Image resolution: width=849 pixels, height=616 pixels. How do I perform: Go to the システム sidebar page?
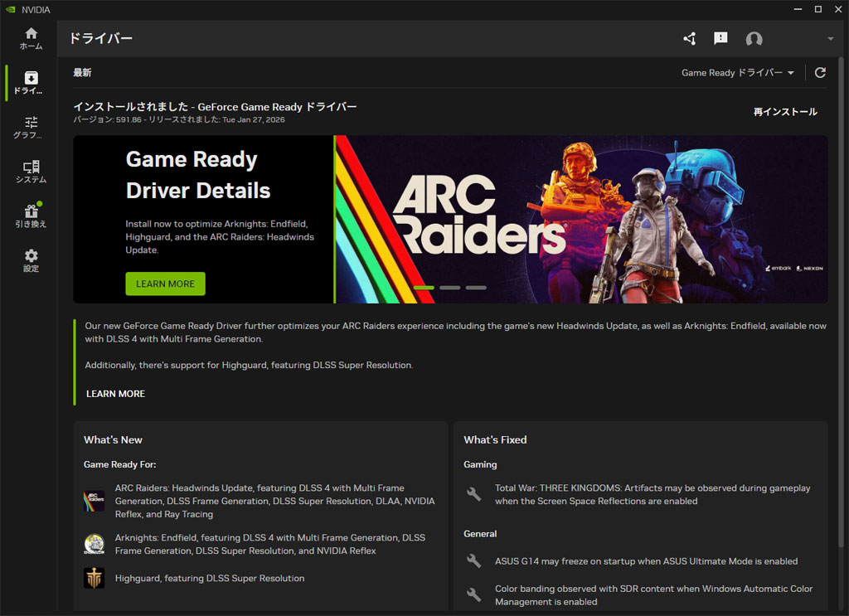pos(31,172)
